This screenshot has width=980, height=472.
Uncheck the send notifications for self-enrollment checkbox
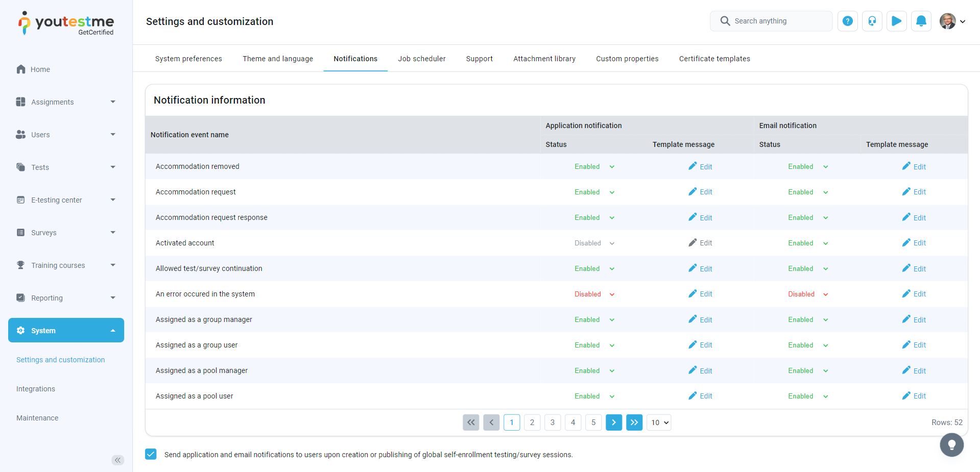pos(151,454)
